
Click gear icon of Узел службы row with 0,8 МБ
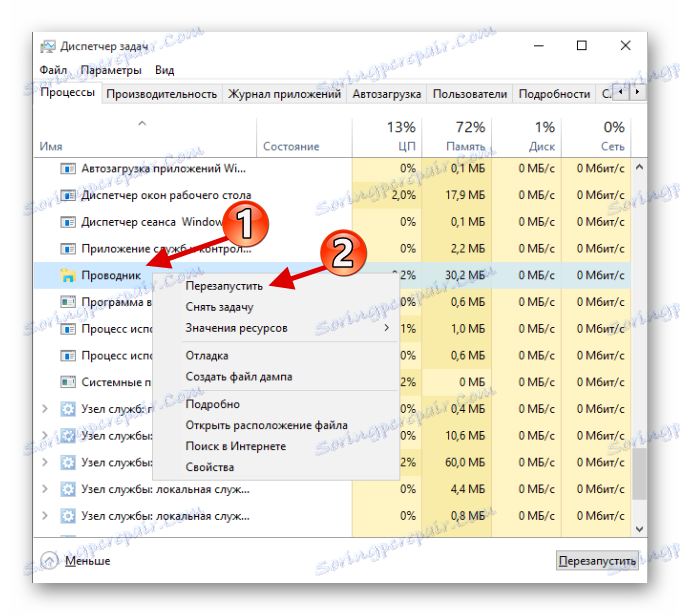(x=68, y=516)
